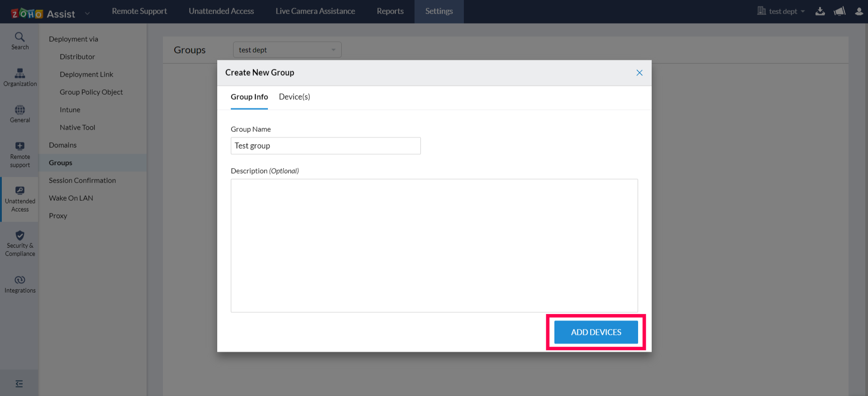Click the Description text area
The width and height of the screenshot is (868, 396).
point(434,245)
